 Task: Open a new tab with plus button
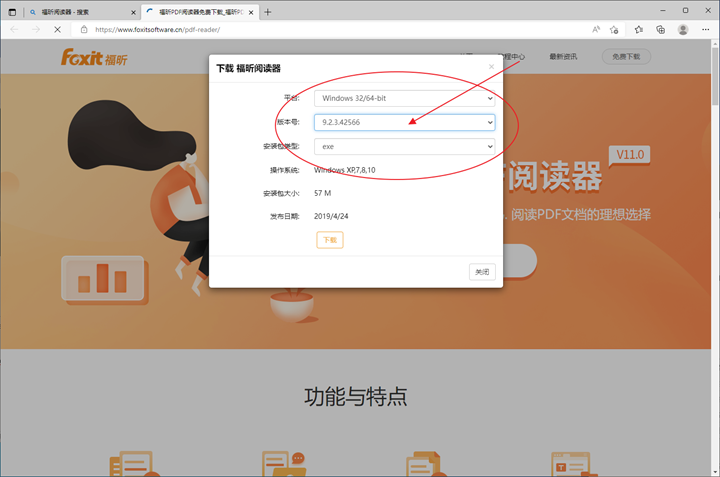click(x=268, y=12)
